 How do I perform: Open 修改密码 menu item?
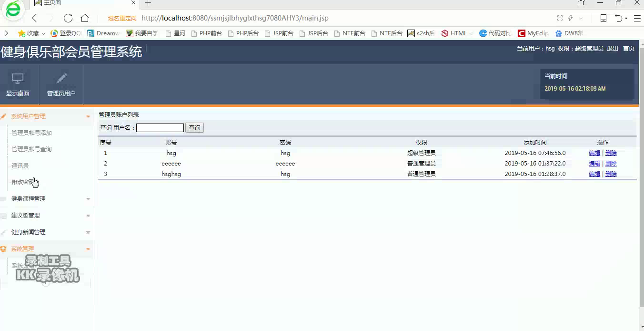pos(23,182)
